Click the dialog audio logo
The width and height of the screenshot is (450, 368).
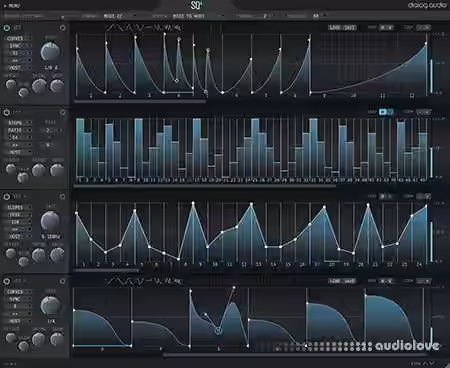[426, 5]
